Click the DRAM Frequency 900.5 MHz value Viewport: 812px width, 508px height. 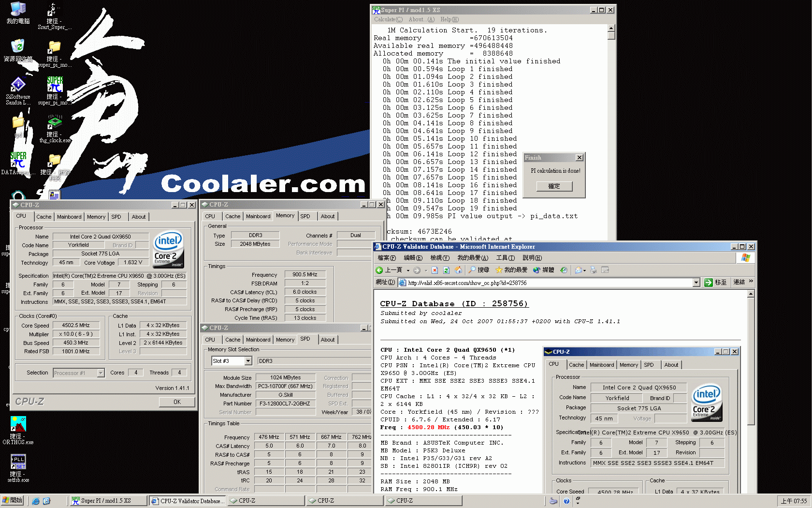pyautogui.click(x=305, y=274)
